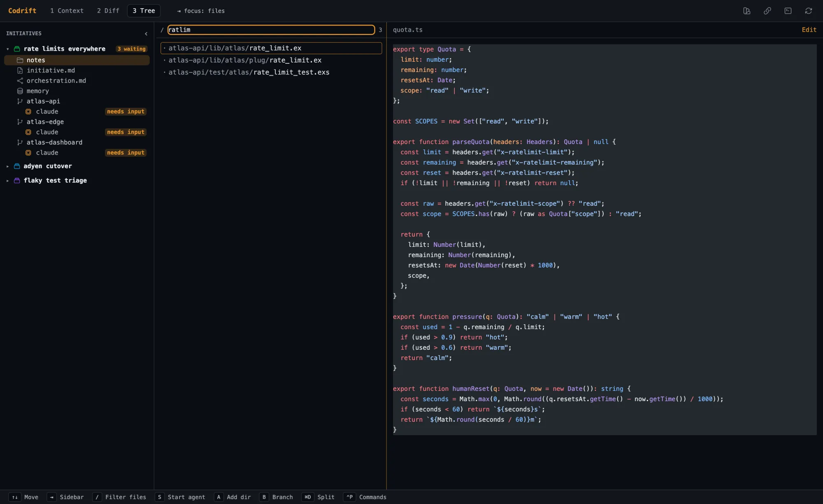Click the document icon beside initiative.md

(20, 70)
